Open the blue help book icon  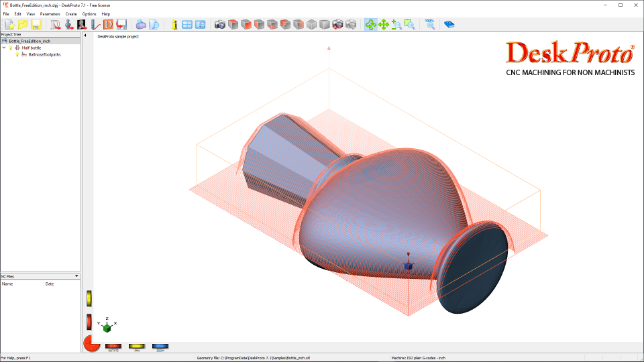click(x=449, y=25)
